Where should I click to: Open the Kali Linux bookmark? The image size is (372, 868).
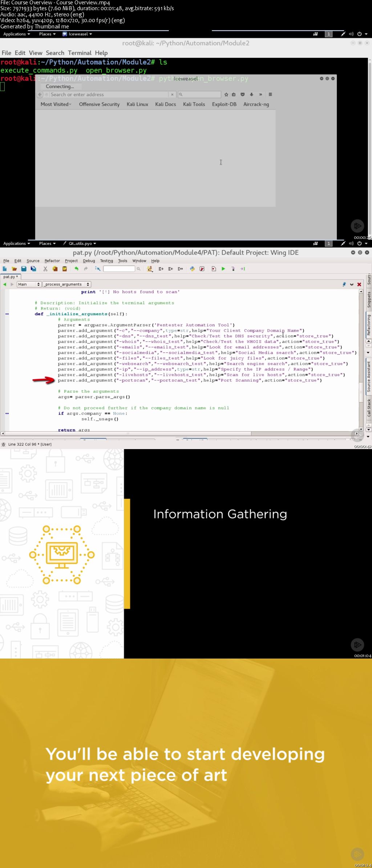pos(137,104)
